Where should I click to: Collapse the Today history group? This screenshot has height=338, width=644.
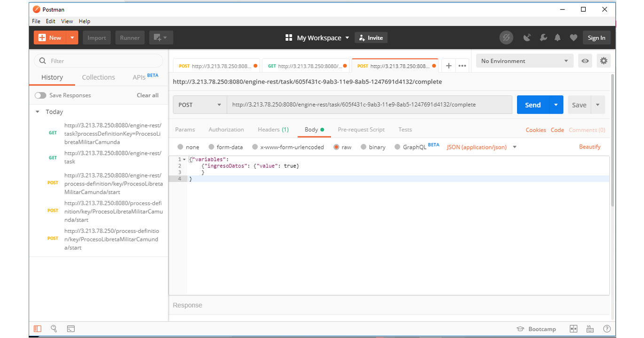coord(38,112)
